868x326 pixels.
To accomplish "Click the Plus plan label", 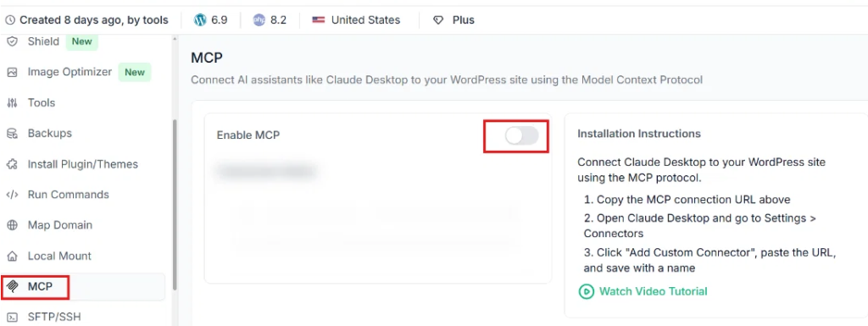I will (x=464, y=19).
